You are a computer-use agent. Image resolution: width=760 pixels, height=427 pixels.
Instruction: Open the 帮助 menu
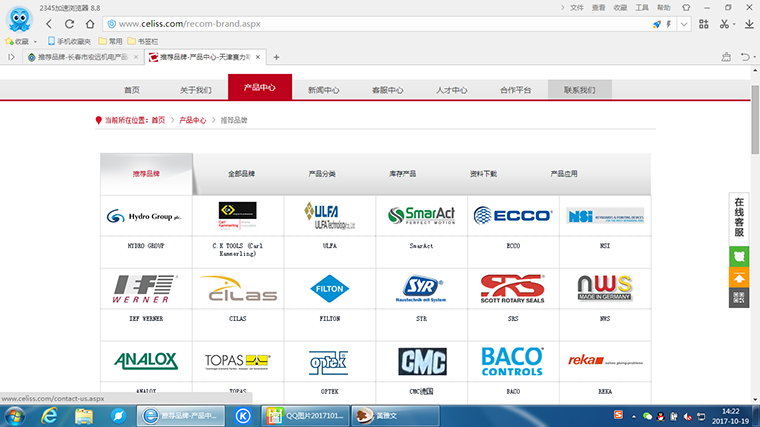coord(664,8)
